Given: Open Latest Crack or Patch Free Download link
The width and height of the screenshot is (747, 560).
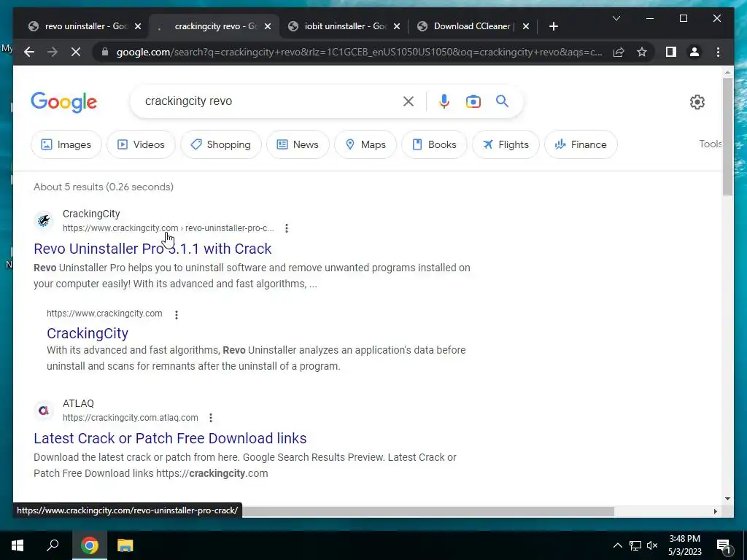Looking at the screenshot, I should pos(170,438).
